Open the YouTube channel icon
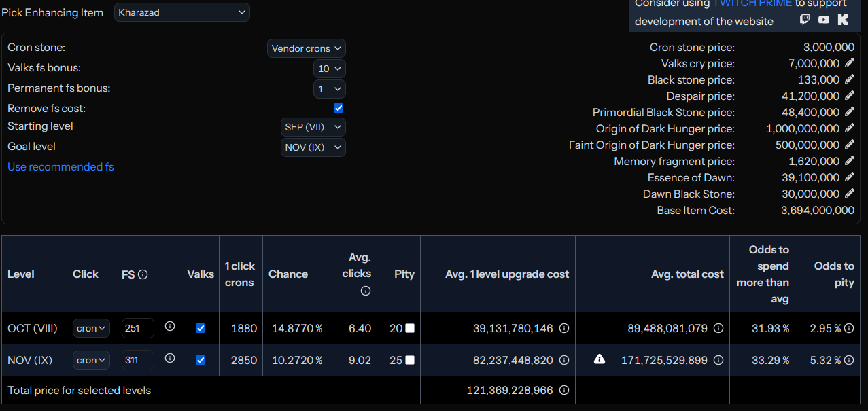 pos(824,20)
